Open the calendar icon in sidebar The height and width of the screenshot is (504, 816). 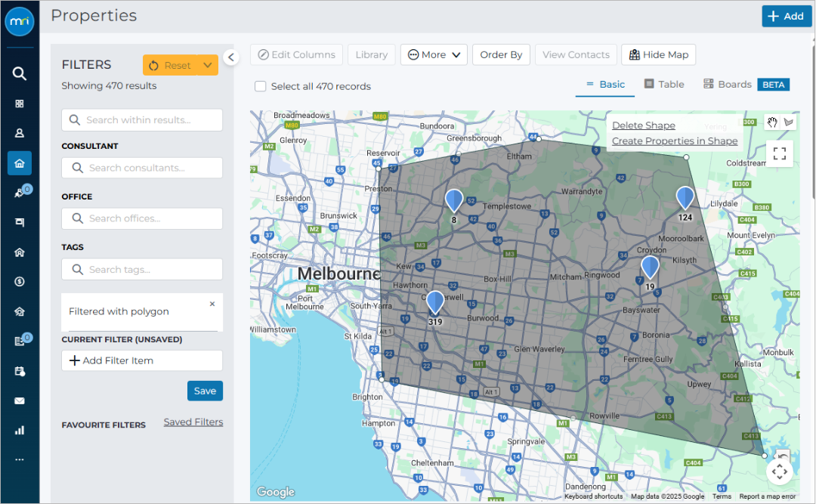tap(19, 371)
